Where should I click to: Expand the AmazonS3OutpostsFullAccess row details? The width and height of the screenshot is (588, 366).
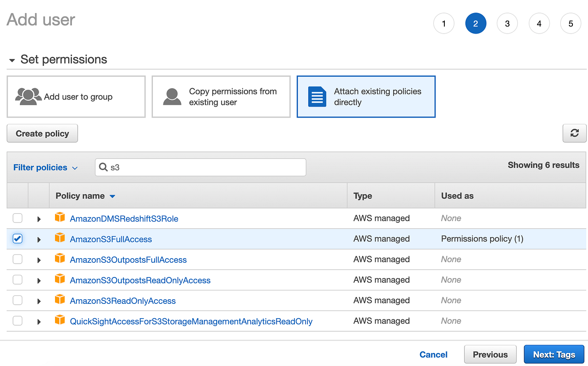pos(39,260)
